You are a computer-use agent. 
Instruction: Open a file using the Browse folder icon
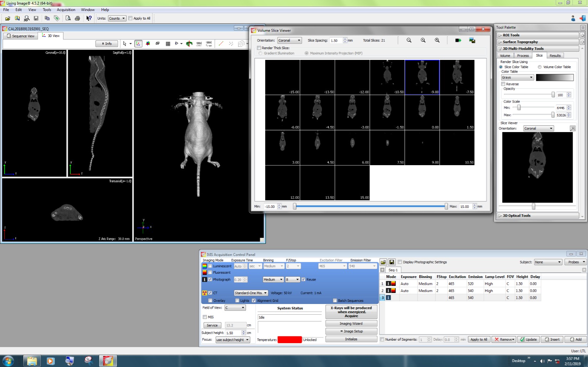pos(8,18)
